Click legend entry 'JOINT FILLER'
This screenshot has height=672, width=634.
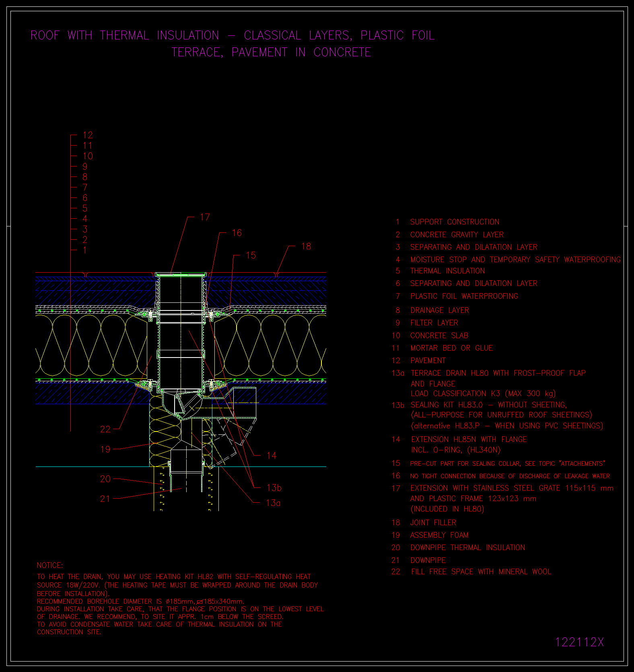point(433,522)
